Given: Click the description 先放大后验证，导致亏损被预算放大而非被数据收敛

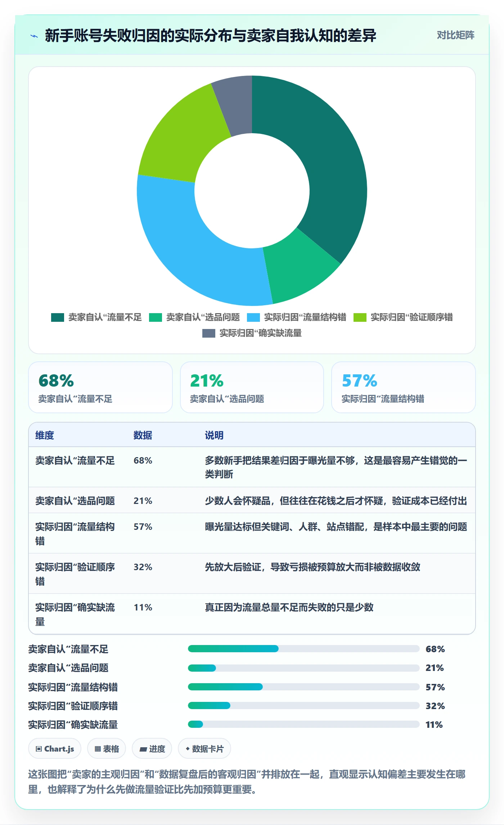Looking at the screenshot, I should pyautogui.click(x=312, y=567).
